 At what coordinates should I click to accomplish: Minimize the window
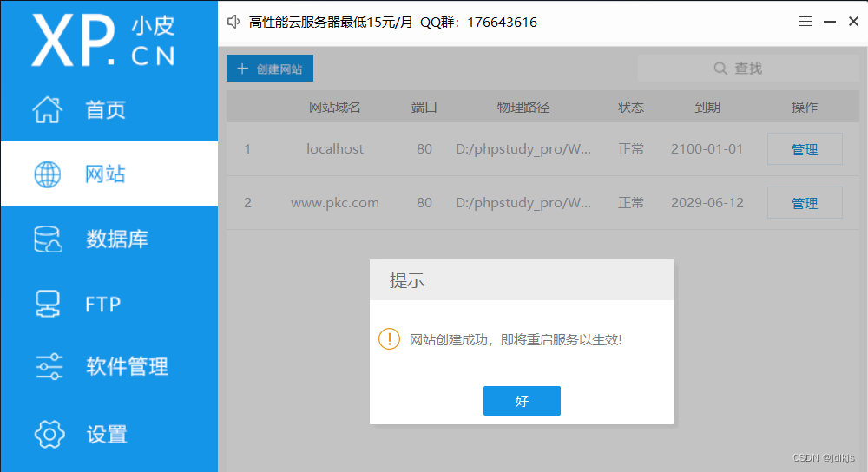(829, 22)
